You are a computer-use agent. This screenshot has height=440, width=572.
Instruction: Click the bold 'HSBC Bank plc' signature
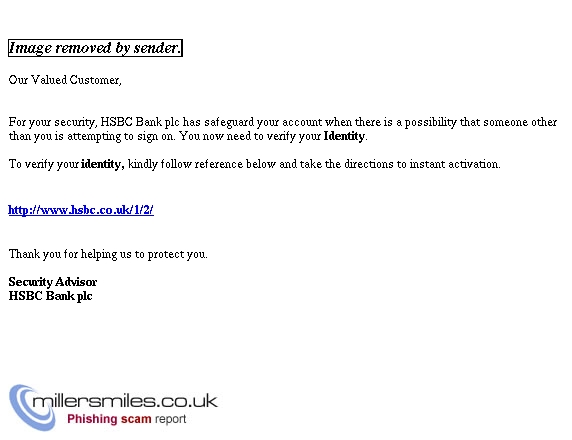click(50, 296)
